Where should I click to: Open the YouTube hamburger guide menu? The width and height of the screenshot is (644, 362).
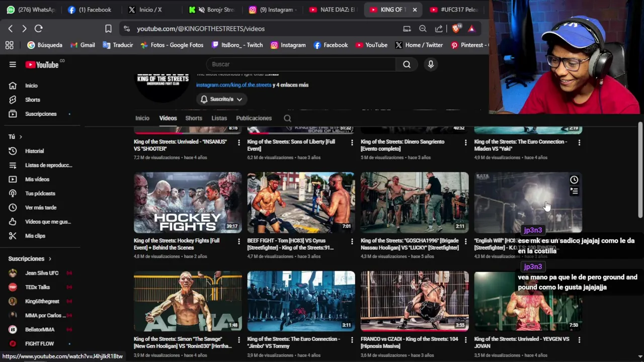pos(13,64)
